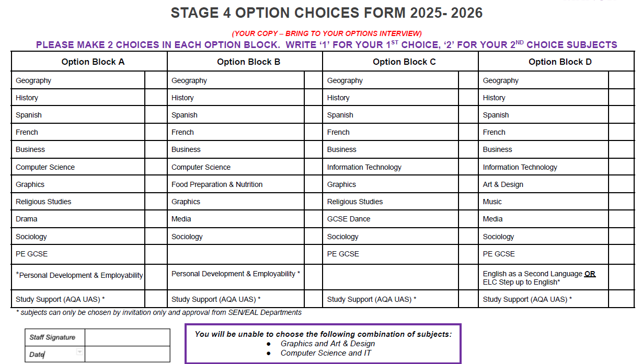Click the red 'YOUR COPY' instruction line

pyautogui.click(x=327, y=33)
